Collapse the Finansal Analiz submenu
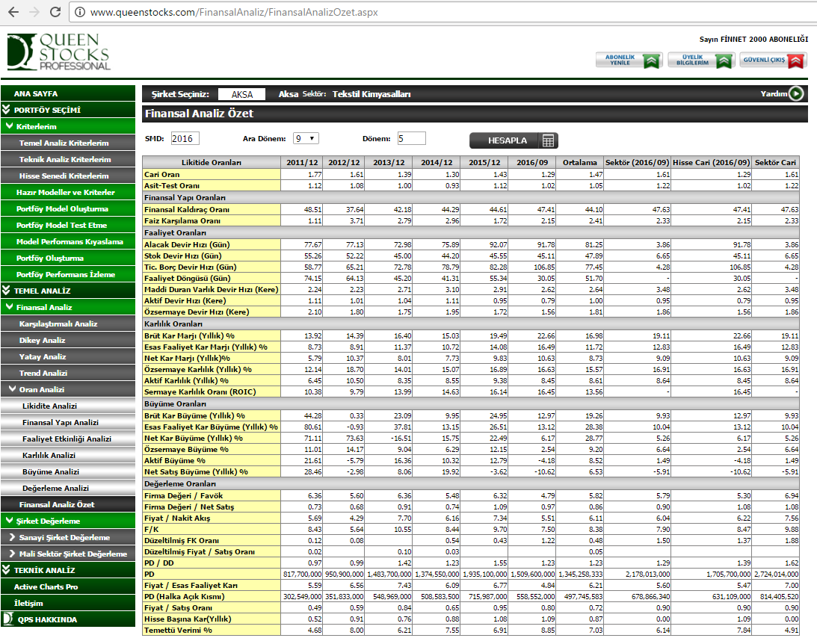Image resolution: width=817 pixels, height=644 pixels. click(x=10, y=306)
